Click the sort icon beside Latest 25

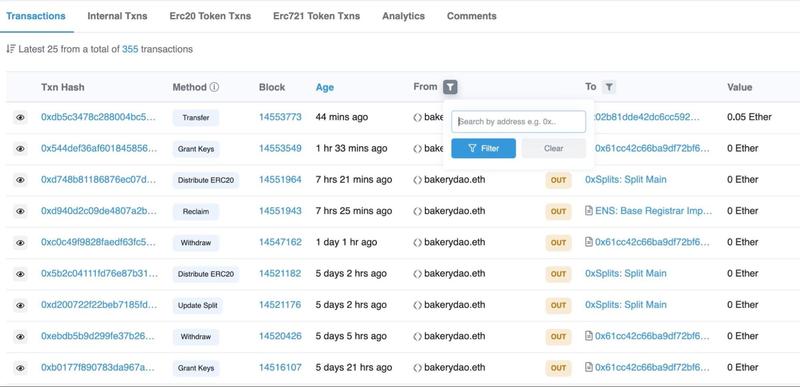coord(10,49)
